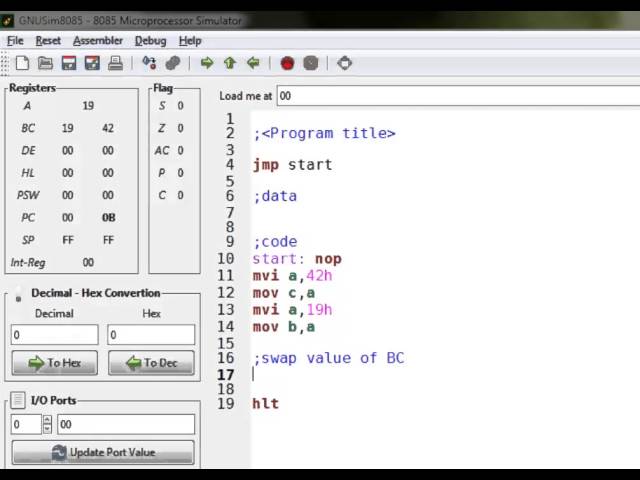Click the line 'mvi a,42h'
The height and width of the screenshot is (480, 640).
click(x=292, y=276)
